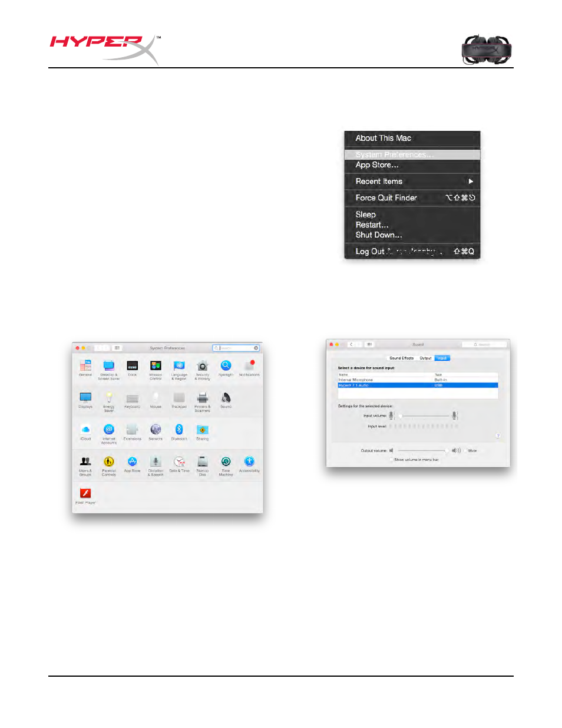Open the Notifications preferences pane
The image size is (562, 728).
tap(249, 368)
